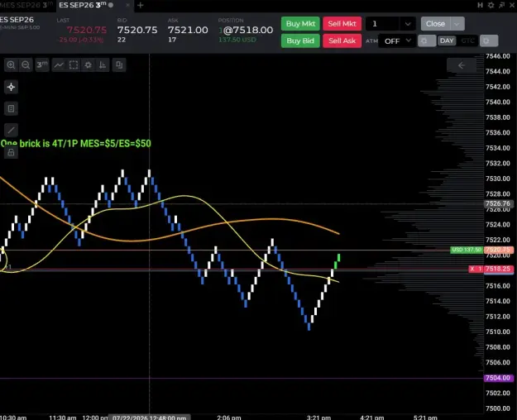Click the duplicate chart icon
Viewport: 517px width, 420px height.
coord(119,65)
